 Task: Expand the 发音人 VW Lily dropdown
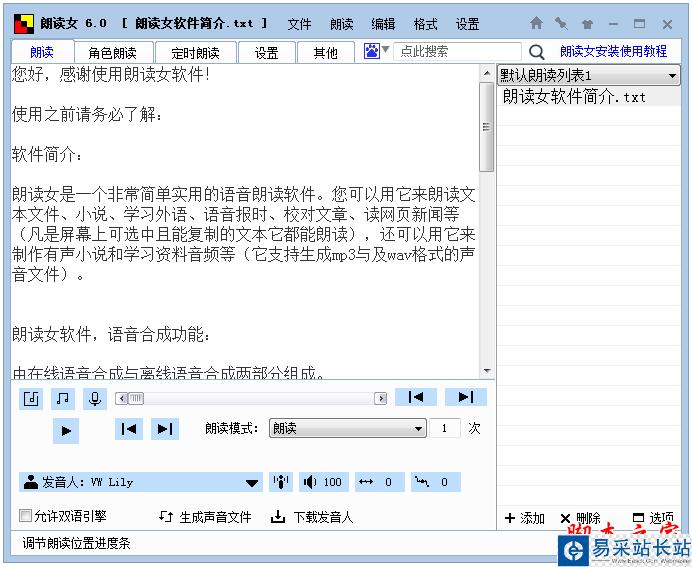[x=141, y=482]
